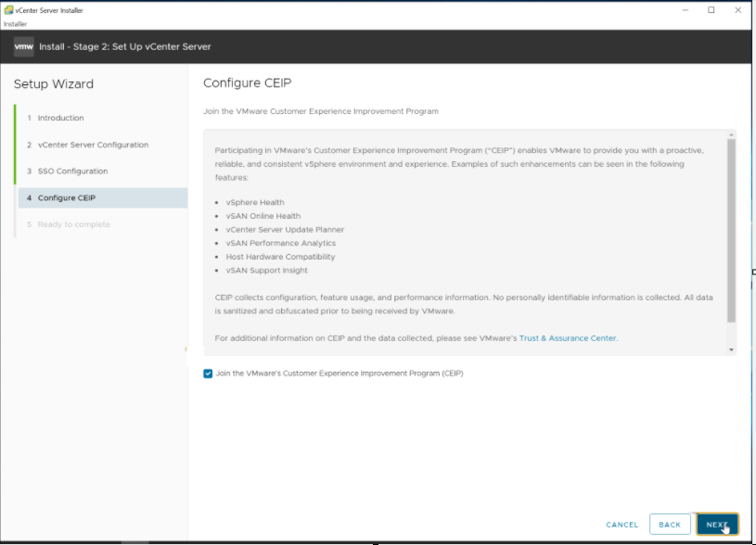Click the vCenter Server Installer title bar icon
Viewport: 756px width, 545px height.
point(8,10)
